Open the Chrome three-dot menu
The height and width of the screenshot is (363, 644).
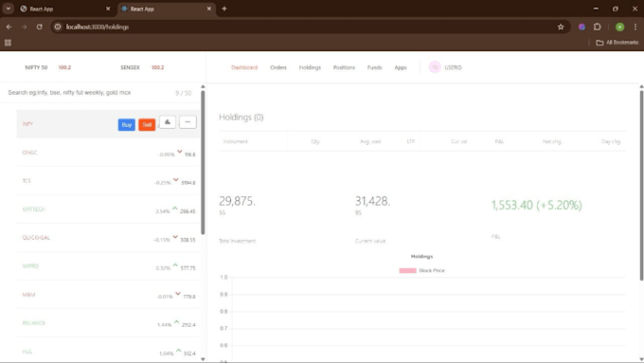tap(635, 27)
